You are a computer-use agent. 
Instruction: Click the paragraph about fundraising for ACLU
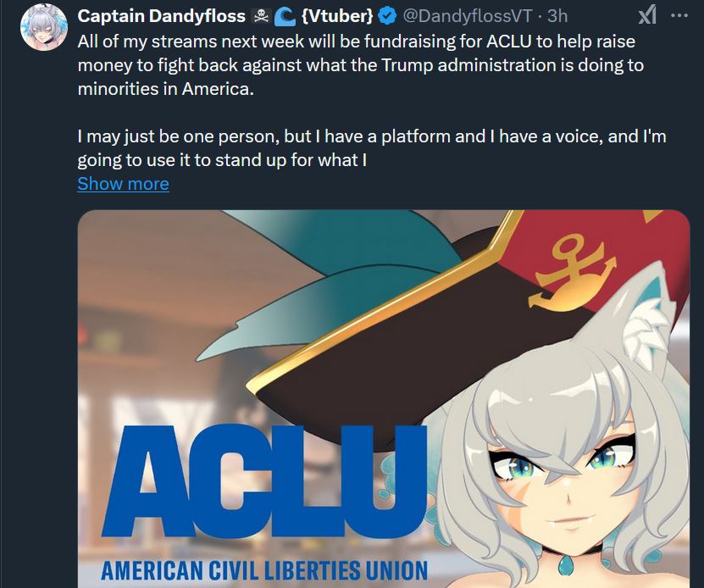(x=361, y=65)
